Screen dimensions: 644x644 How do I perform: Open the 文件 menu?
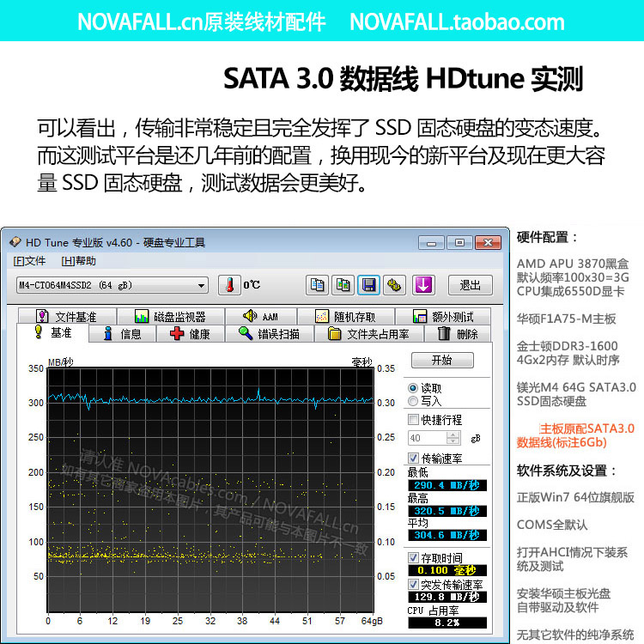tap(29, 261)
